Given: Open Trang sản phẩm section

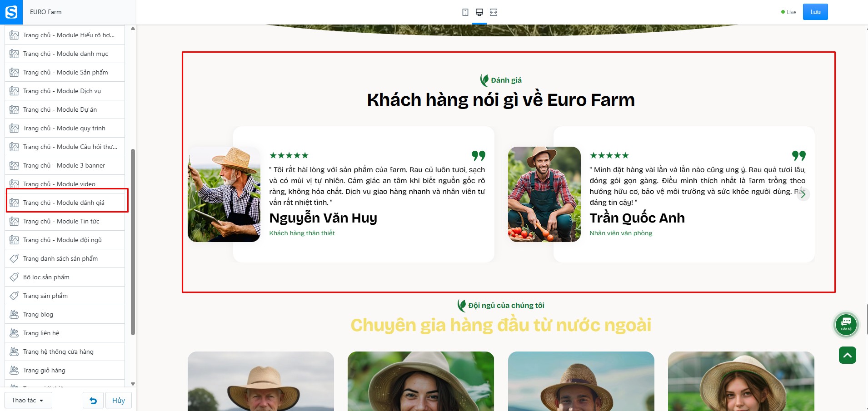Looking at the screenshot, I should pos(65,296).
